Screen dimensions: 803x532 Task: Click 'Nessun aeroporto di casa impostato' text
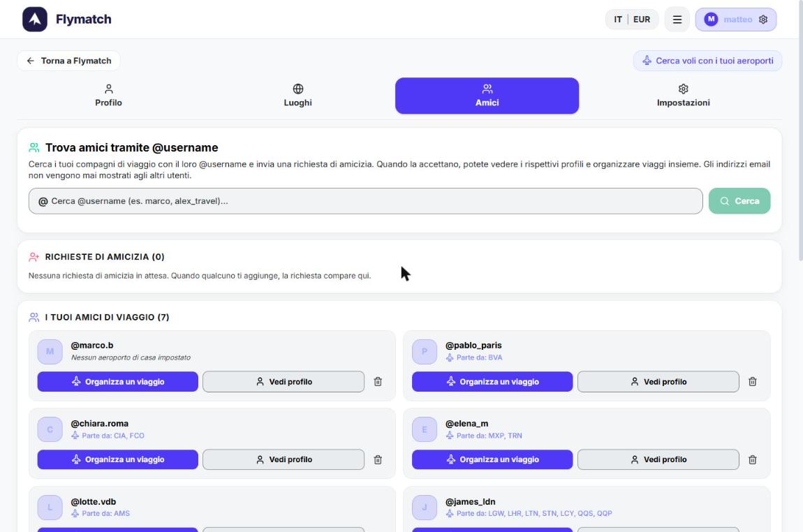[131, 357]
